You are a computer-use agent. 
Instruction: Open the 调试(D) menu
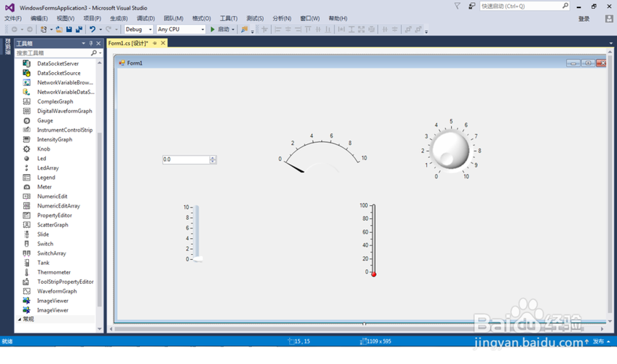pos(146,18)
